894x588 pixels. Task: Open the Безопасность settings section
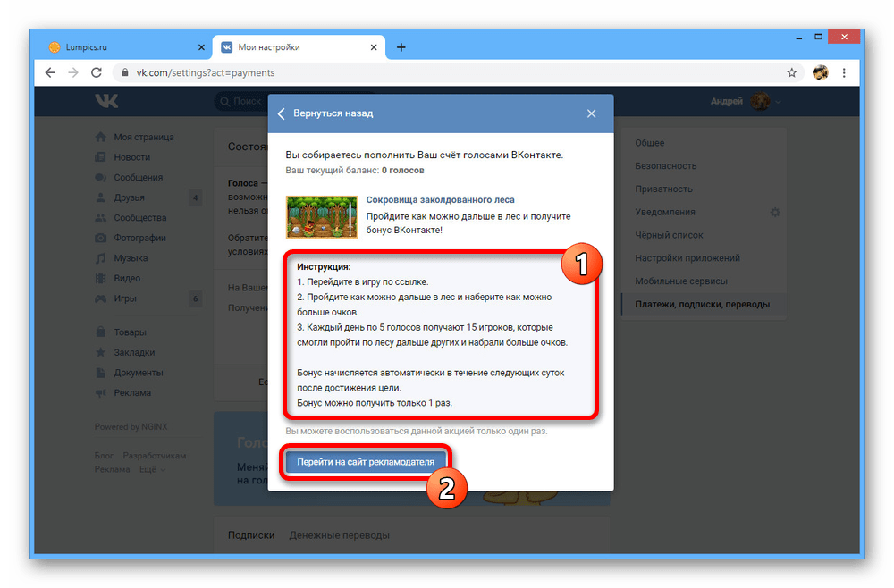[665, 166]
